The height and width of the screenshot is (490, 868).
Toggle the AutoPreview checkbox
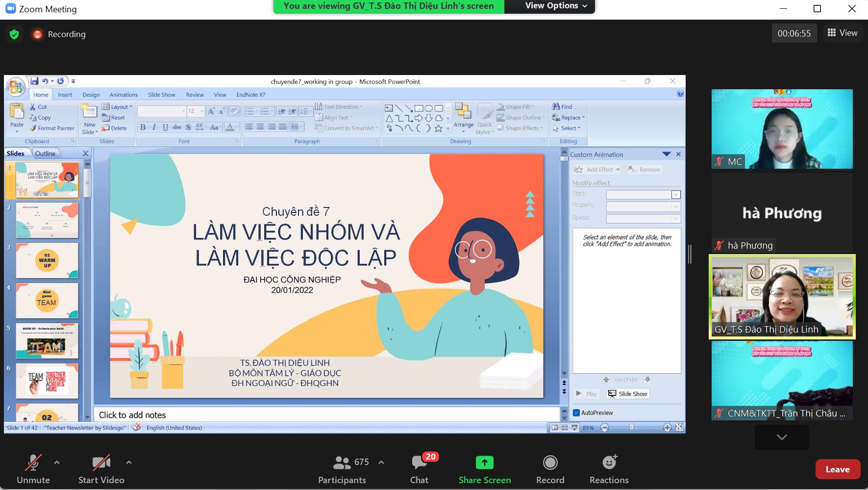(x=576, y=413)
